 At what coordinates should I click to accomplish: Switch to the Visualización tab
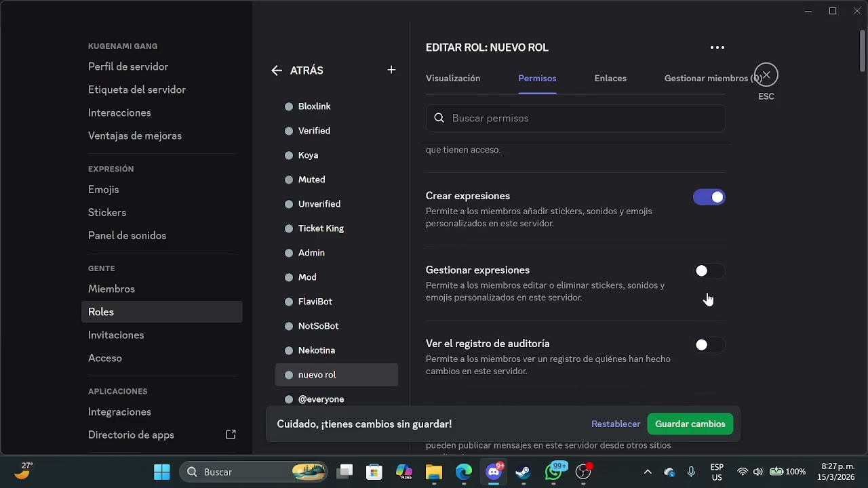(x=453, y=79)
